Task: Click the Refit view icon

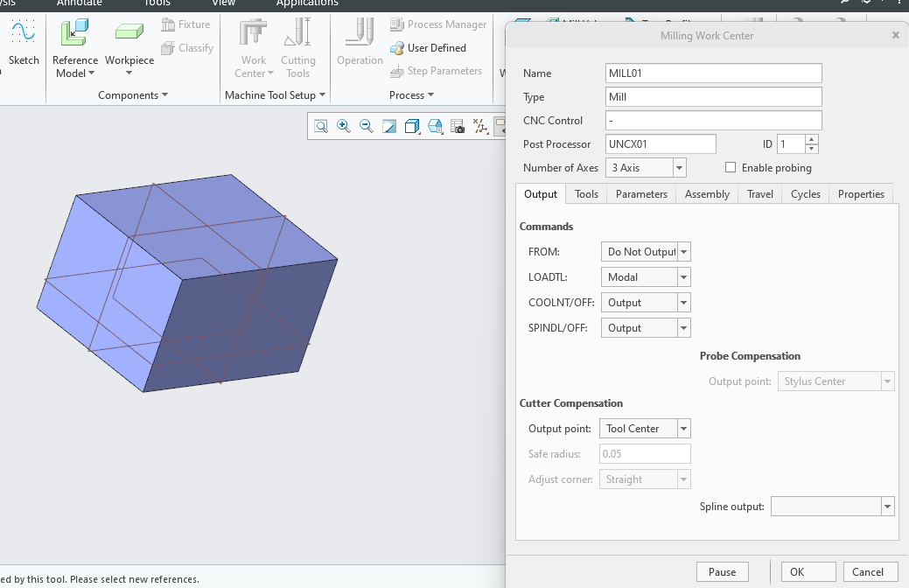Action: pyautogui.click(x=320, y=126)
